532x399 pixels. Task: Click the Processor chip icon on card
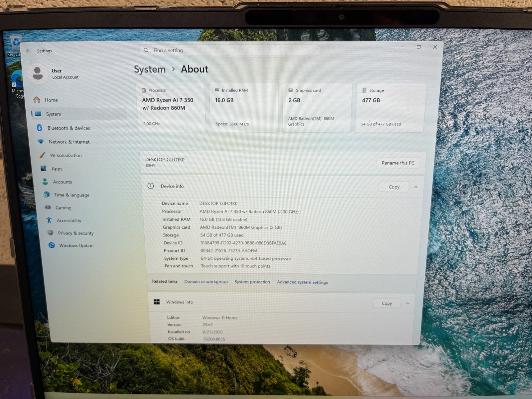(144, 90)
